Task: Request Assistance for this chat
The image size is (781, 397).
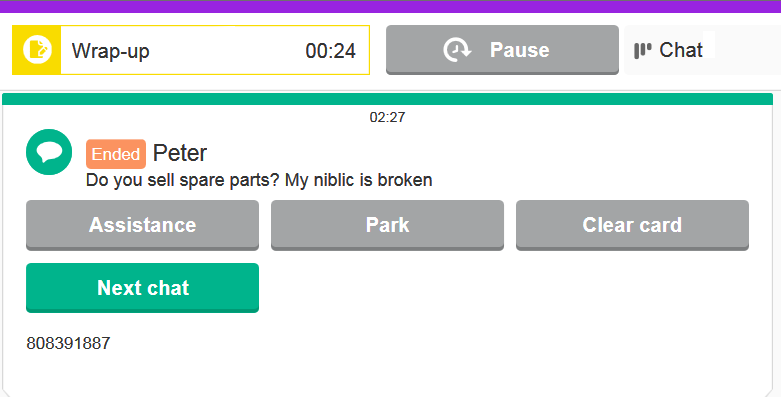Action: (x=142, y=225)
